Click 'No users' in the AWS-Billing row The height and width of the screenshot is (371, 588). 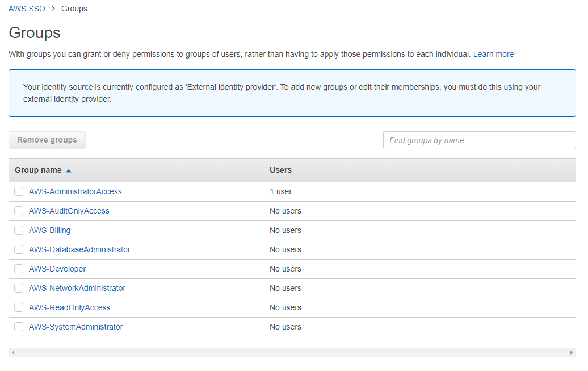pos(285,230)
